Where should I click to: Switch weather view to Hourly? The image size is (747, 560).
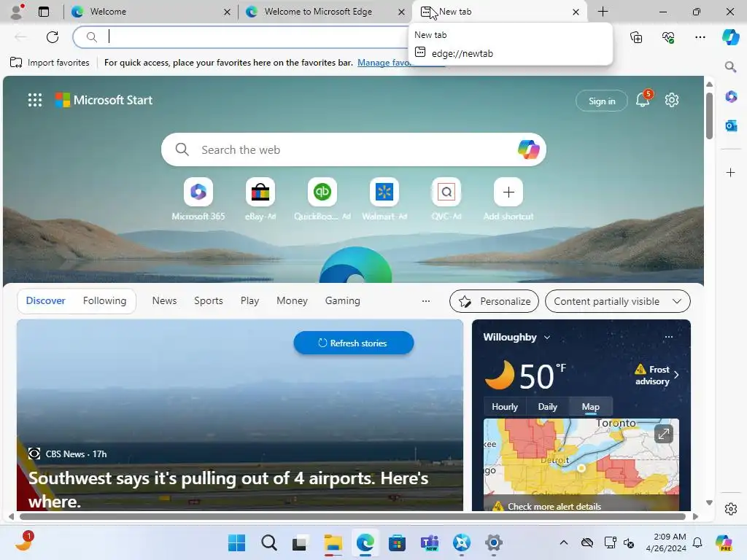tap(505, 407)
